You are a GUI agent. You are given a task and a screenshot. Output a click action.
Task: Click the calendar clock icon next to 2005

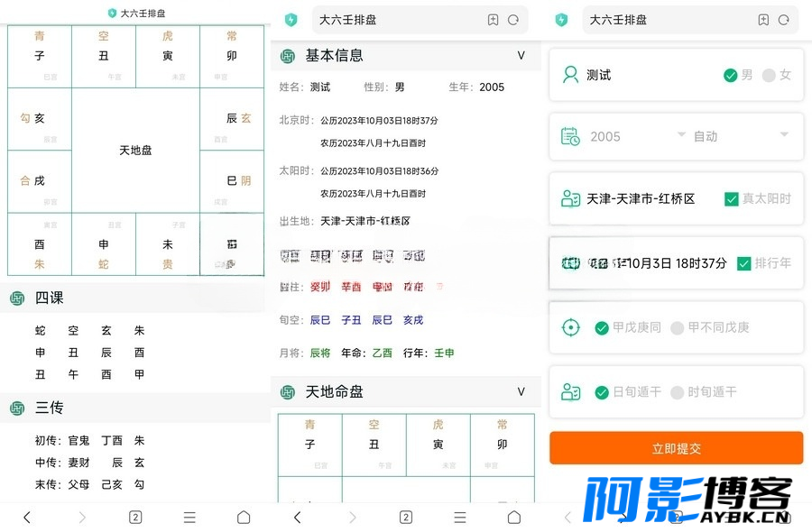(571, 137)
